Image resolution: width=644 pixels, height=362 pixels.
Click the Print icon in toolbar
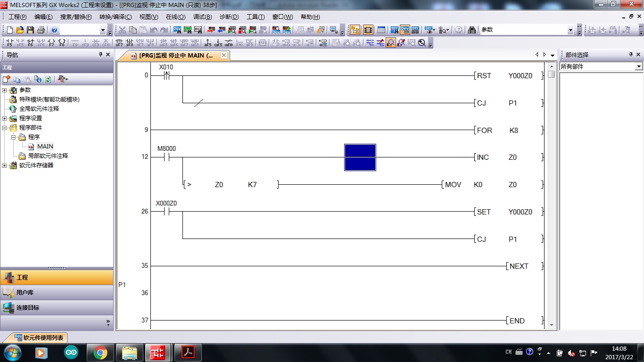point(41,30)
